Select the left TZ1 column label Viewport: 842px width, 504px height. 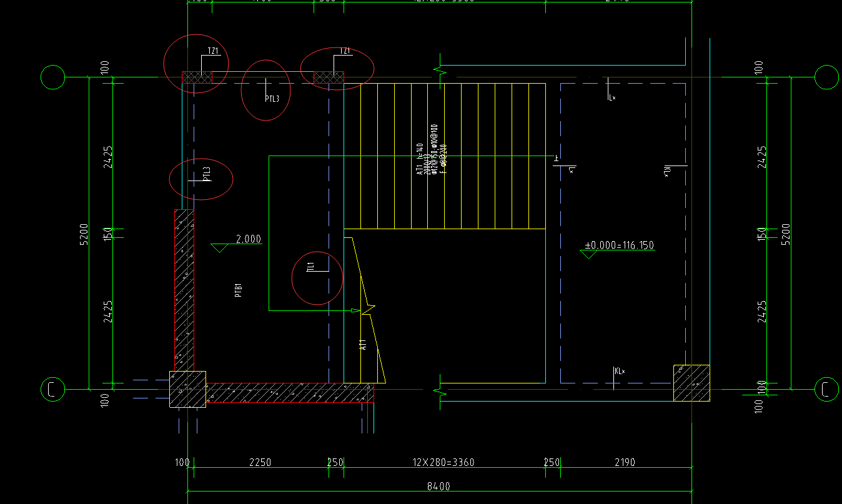(x=213, y=52)
